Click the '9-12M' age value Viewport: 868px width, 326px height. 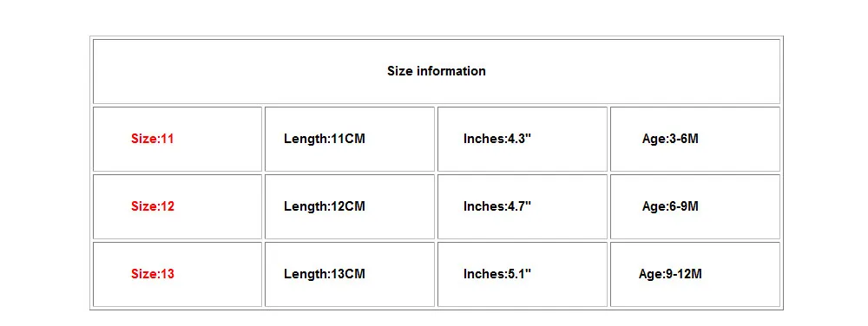(684, 274)
